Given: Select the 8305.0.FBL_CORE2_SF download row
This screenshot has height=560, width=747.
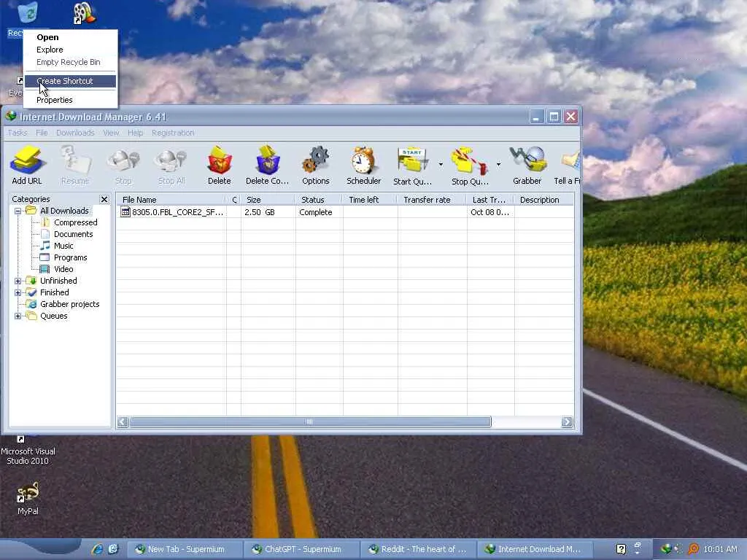Looking at the screenshot, I should 345,212.
